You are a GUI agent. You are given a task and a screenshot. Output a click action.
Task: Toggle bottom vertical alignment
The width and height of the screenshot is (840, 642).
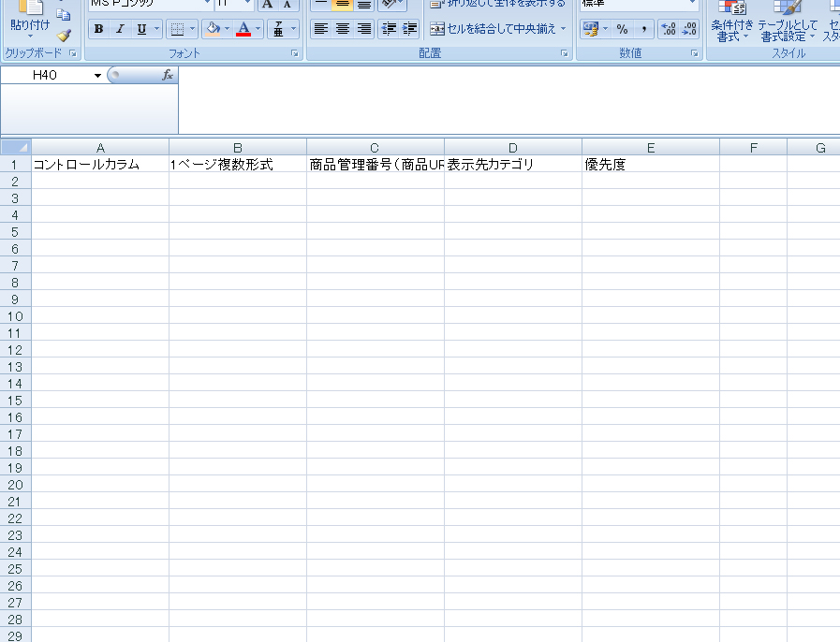pyautogui.click(x=363, y=5)
